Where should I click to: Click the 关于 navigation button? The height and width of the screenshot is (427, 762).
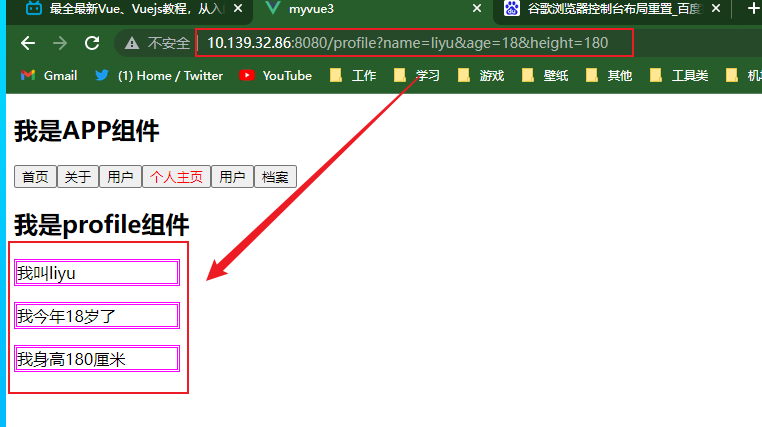[x=78, y=176]
